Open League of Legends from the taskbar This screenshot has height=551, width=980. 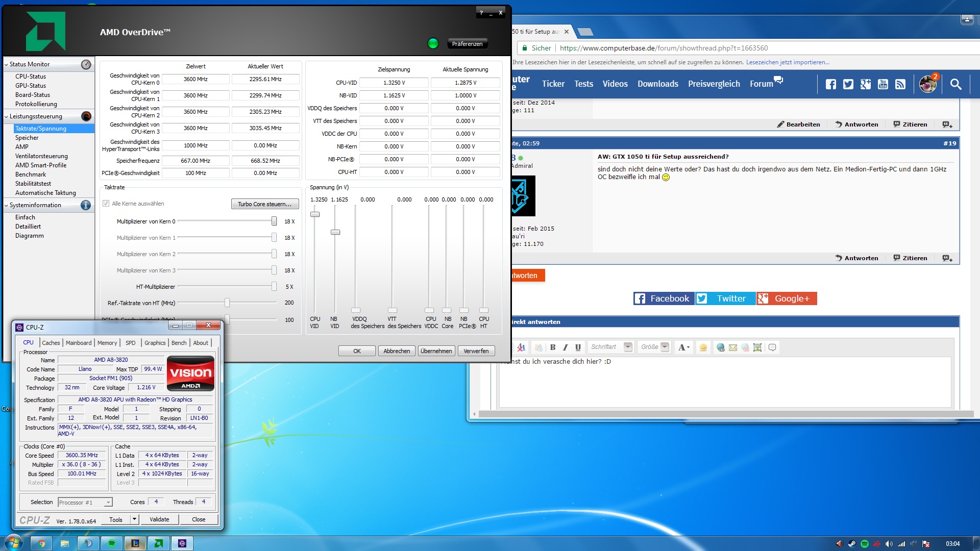pos(135,543)
